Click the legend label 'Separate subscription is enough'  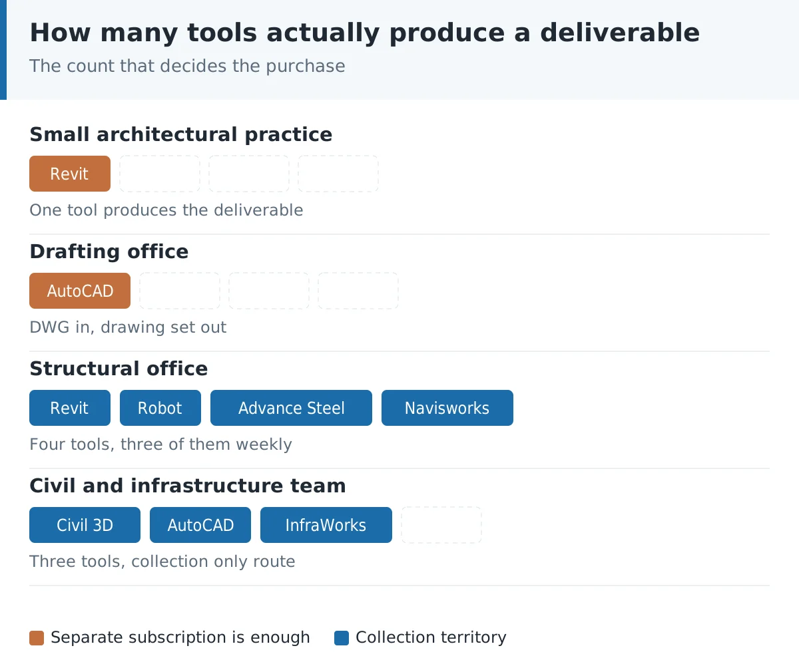(x=180, y=637)
